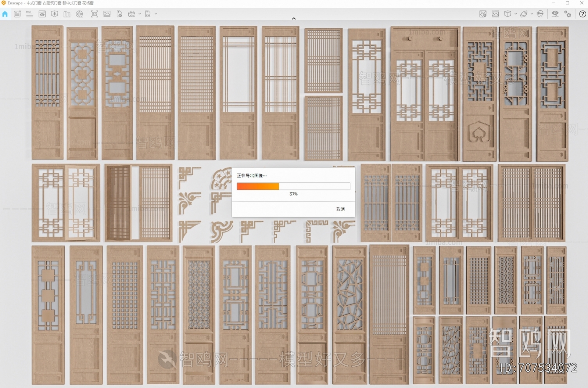588x388 pixels.
Task: Open general settings gears icon
Action: point(568,14)
